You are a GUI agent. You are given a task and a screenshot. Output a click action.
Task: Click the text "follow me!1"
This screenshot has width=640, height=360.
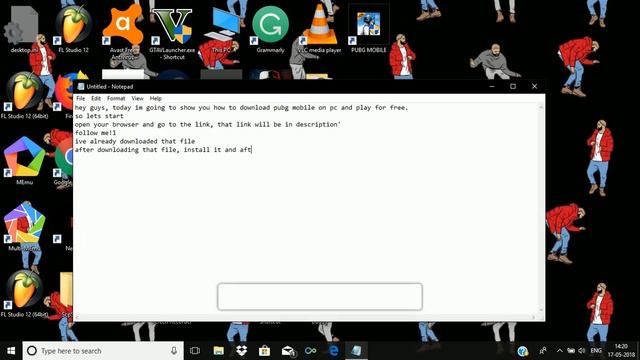[96, 133]
